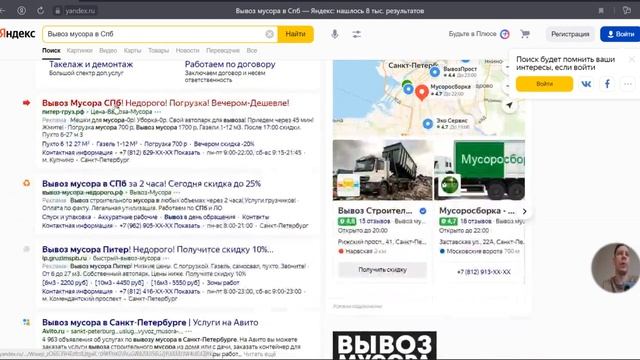The height and width of the screenshot is (360, 640).
Task: Reload the page in the browser toolbar
Action: tap(40, 11)
